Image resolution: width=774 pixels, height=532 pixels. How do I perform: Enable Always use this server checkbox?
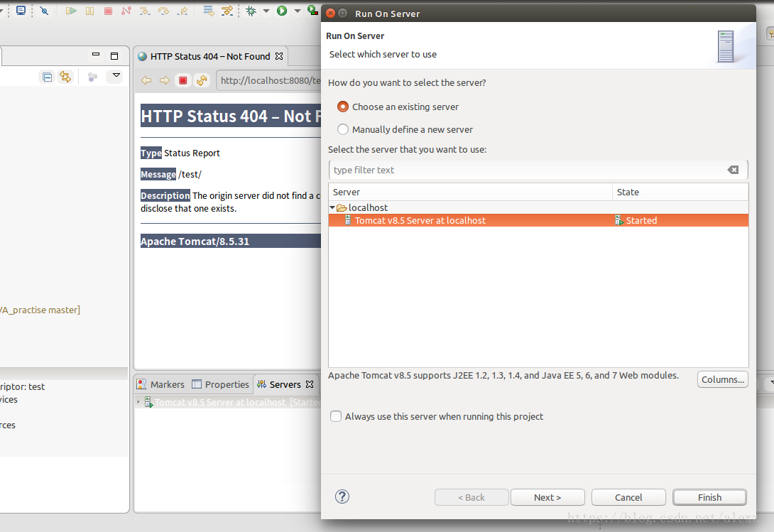[336, 416]
